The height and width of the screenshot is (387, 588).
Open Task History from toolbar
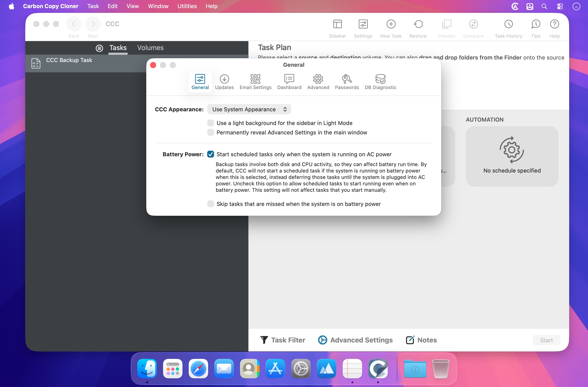[x=508, y=24]
